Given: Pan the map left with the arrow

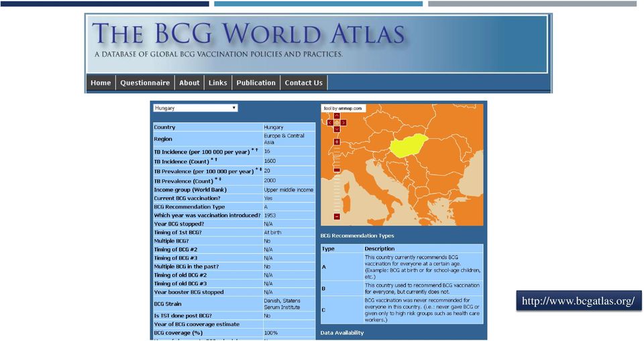Looking at the screenshot, I should click(x=330, y=122).
